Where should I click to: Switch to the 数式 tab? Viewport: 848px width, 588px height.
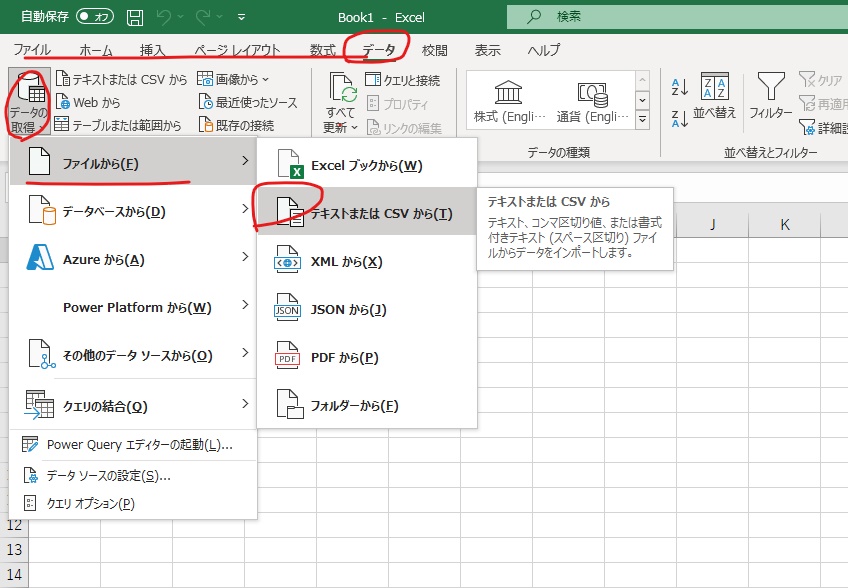[322, 50]
